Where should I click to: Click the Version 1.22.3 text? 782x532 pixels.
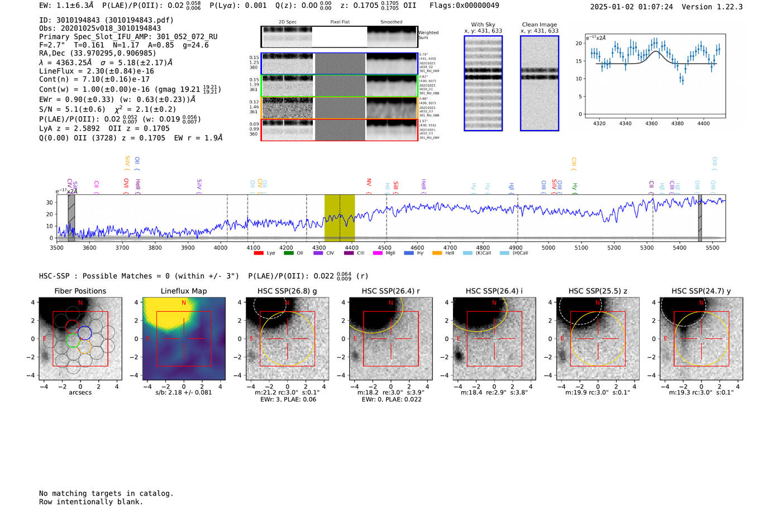pos(712,7)
